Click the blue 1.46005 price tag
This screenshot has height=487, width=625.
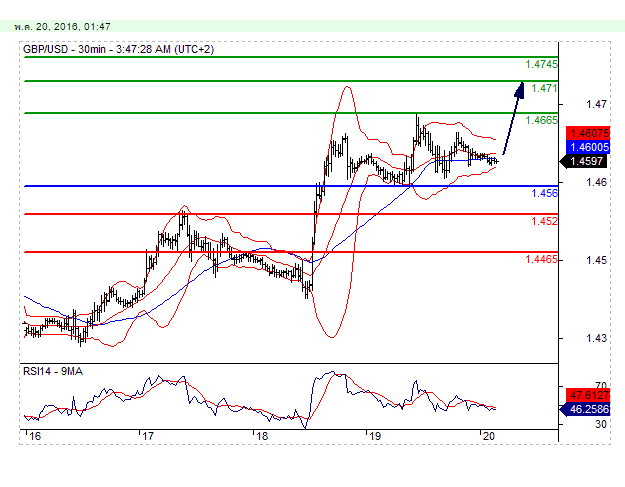[x=588, y=147]
